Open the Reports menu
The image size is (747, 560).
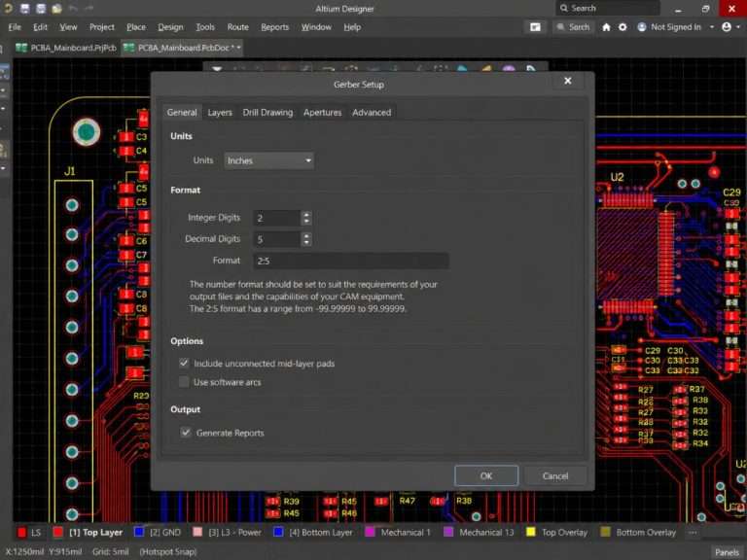[x=275, y=27]
